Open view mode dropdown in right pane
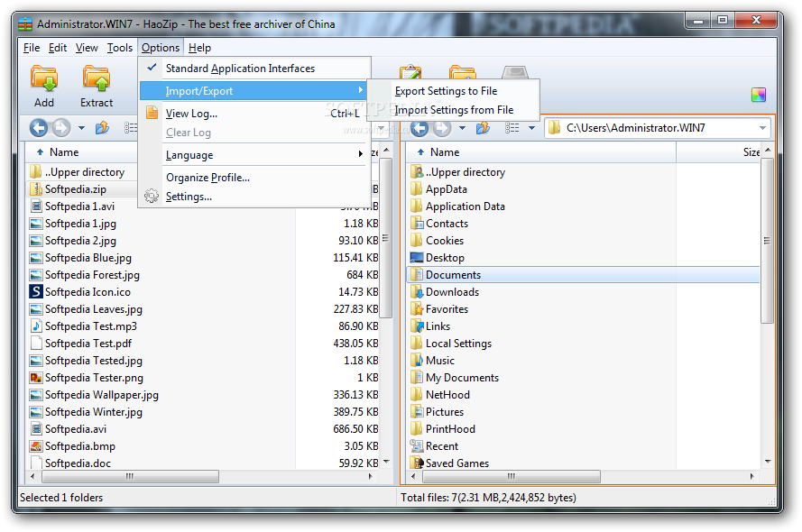The image size is (802, 532). coord(532,128)
